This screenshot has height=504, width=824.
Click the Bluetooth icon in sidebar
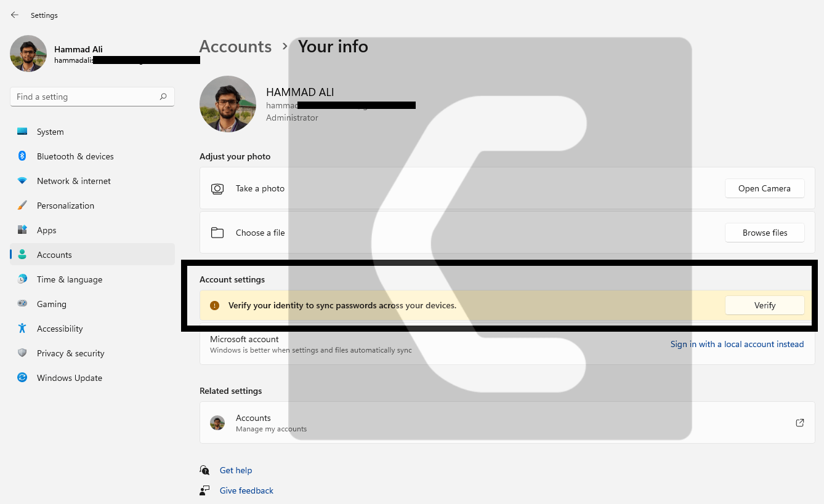click(22, 156)
